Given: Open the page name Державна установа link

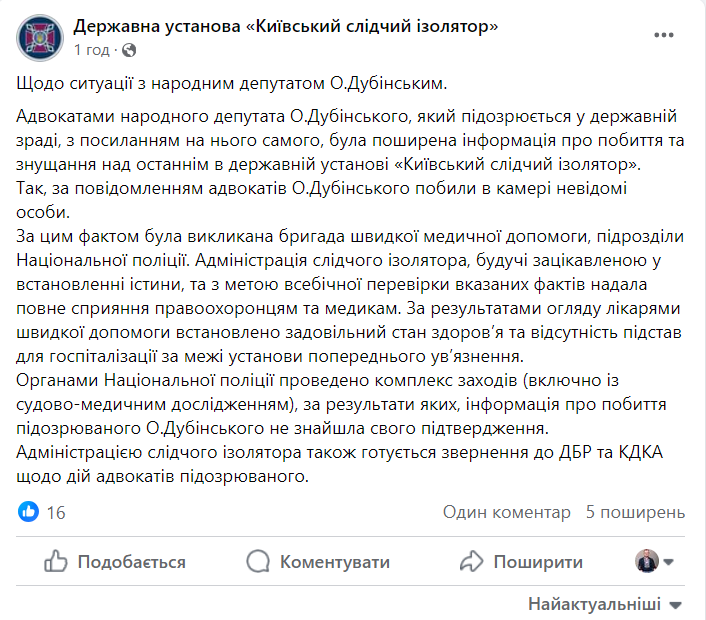Looking at the screenshot, I should [x=285, y=27].
